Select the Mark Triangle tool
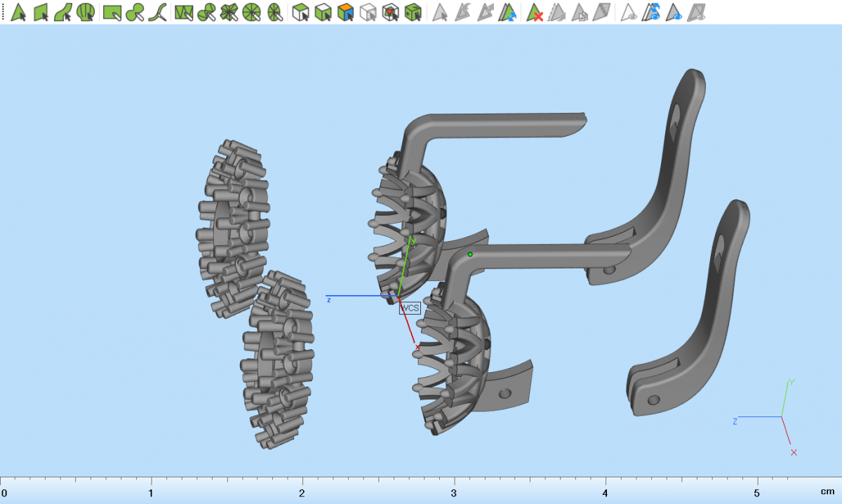842x504 pixels. coord(19,12)
